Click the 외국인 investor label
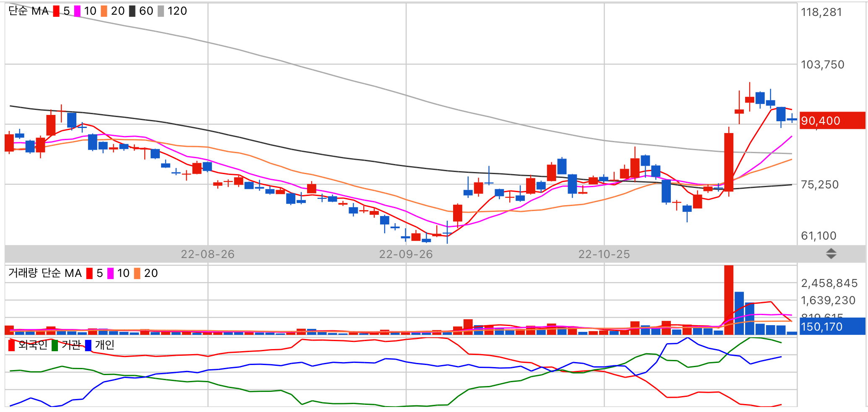The width and height of the screenshot is (868, 412). pyautogui.click(x=33, y=345)
